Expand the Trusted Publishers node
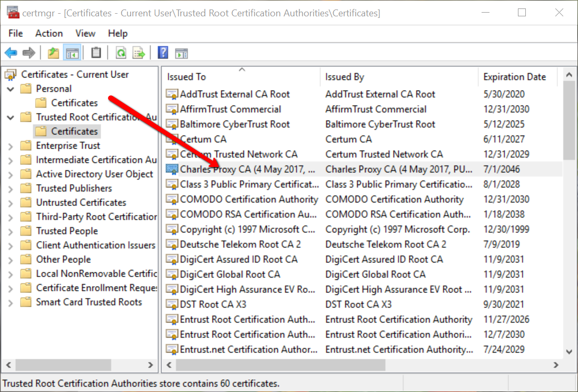Screen dimensions: 578x392 point(11,189)
